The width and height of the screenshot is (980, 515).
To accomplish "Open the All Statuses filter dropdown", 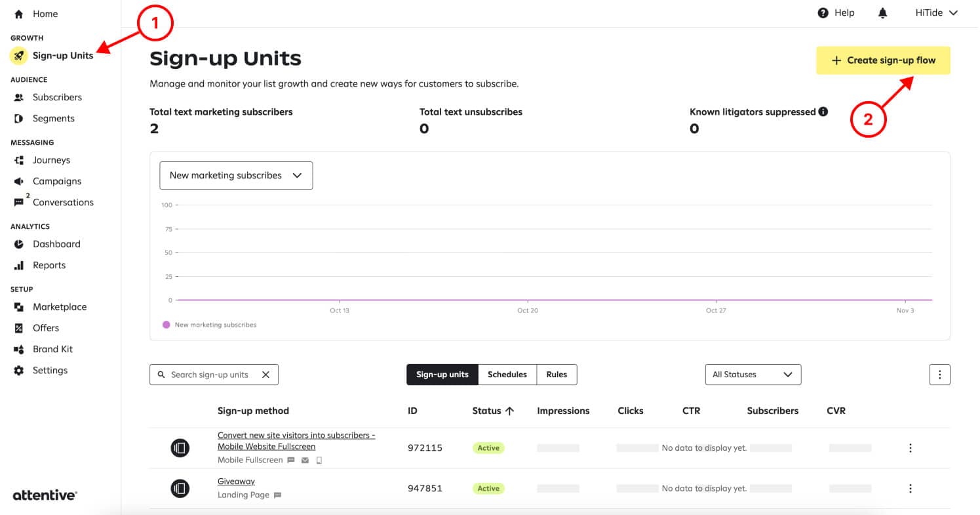I will click(x=753, y=375).
